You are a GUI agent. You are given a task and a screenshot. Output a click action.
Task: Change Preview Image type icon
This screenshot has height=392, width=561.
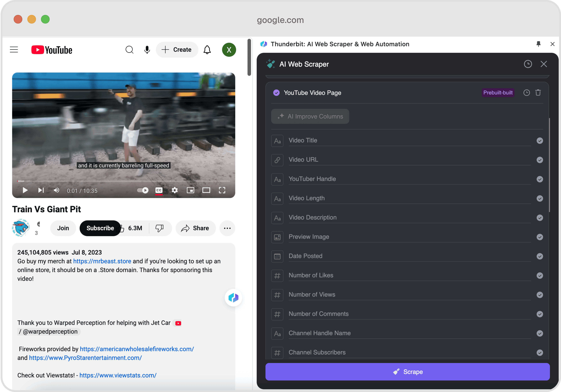click(x=277, y=237)
